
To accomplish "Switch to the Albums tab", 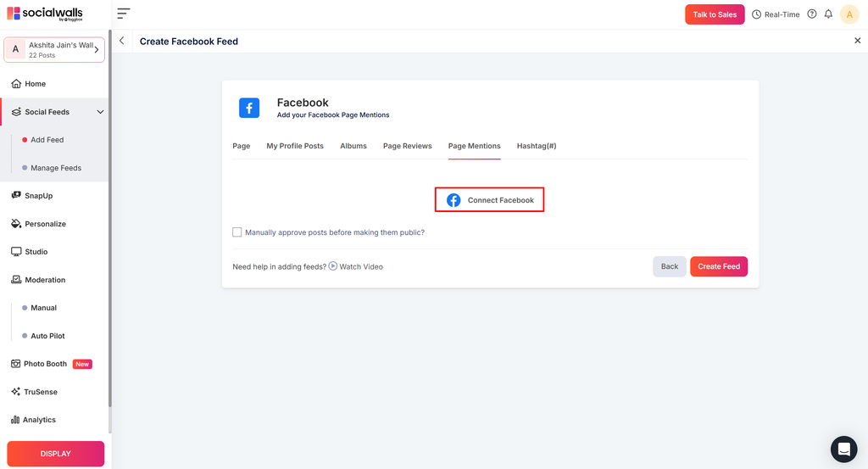I will pos(353,146).
